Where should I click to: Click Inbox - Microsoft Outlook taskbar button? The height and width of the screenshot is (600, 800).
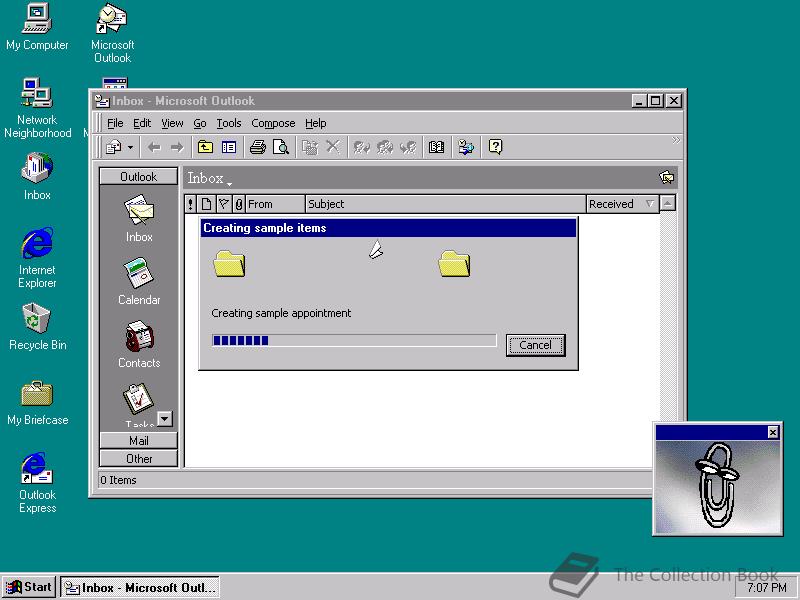pyautogui.click(x=140, y=587)
